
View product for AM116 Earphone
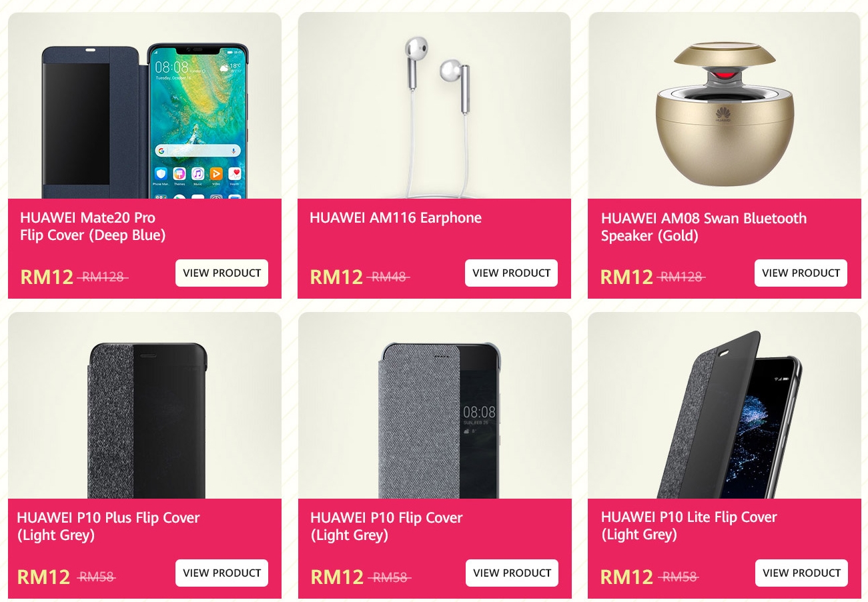pyautogui.click(x=511, y=273)
